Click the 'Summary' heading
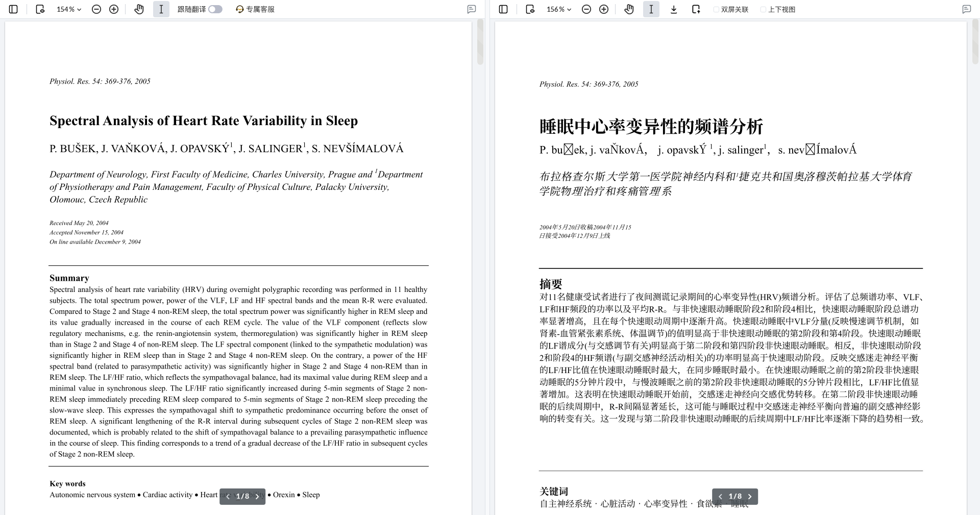Viewport: 980px width, 515px height. (69, 278)
